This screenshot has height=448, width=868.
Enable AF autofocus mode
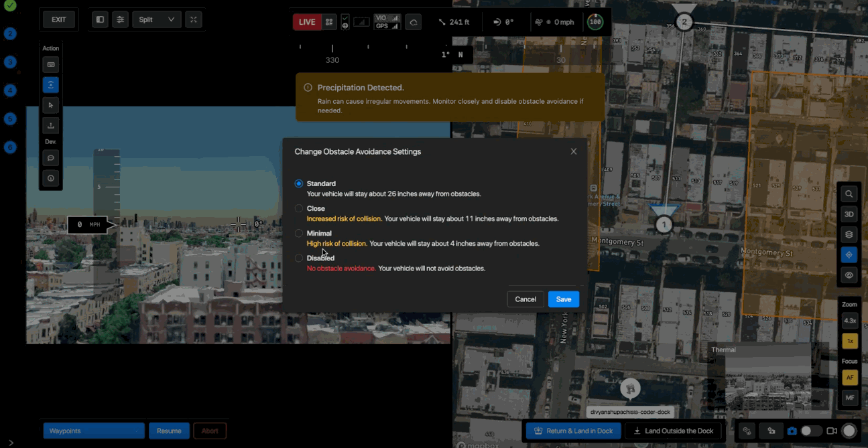click(850, 378)
